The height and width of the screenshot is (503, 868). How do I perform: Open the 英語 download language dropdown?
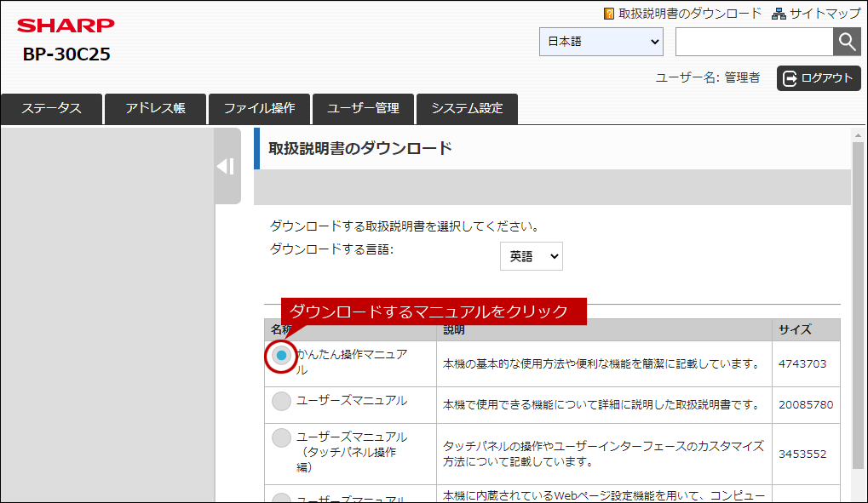pos(532,256)
